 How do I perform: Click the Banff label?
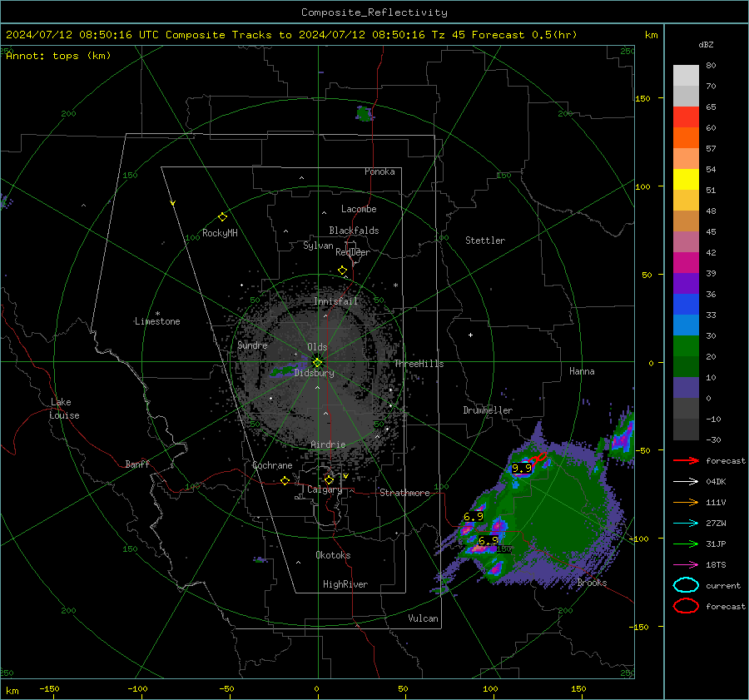point(137,464)
